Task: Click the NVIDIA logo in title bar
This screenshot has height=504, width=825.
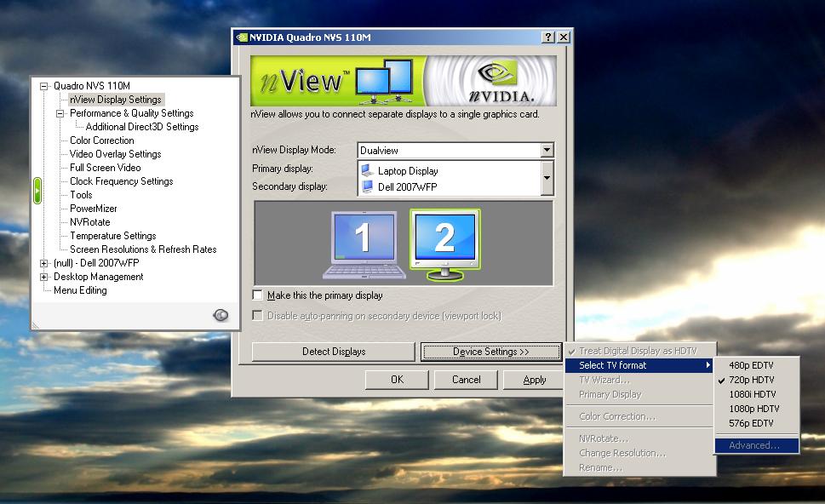Action: click(242, 37)
